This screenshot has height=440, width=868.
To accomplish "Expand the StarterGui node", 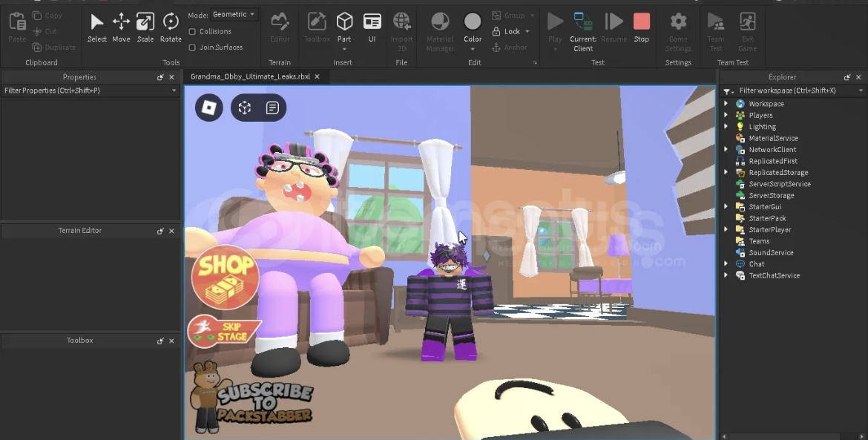I will 726,206.
